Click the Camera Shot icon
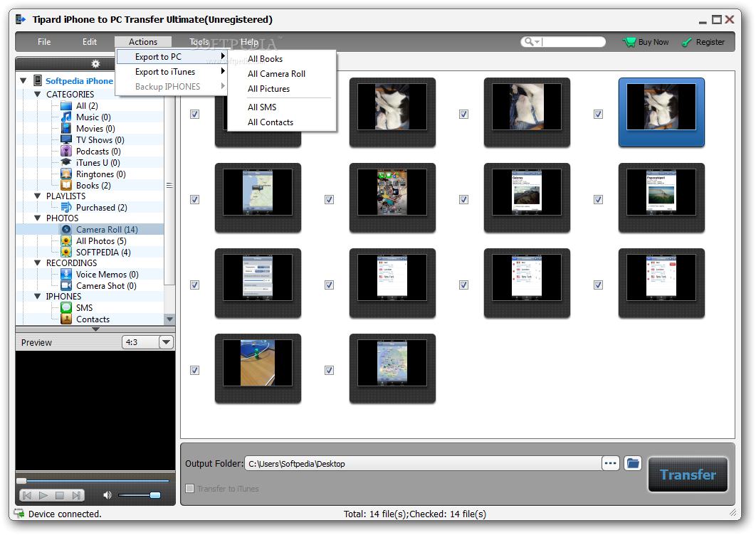This screenshot has width=756, height=535. [x=66, y=286]
